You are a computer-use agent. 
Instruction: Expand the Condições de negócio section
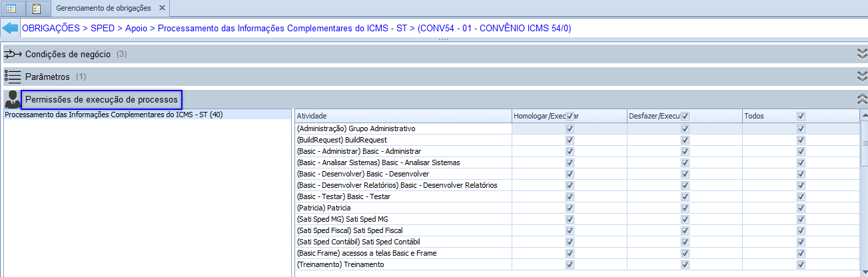pos(861,54)
